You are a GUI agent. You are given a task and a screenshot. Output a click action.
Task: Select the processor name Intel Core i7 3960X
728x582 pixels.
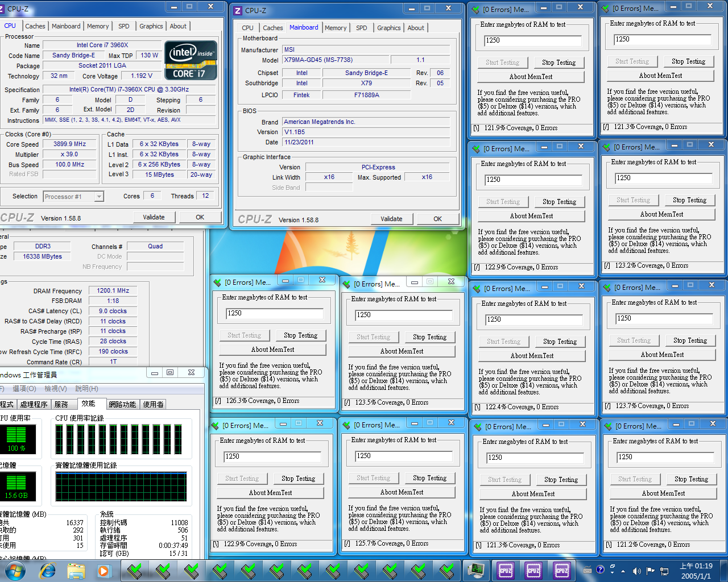coord(102,45)
